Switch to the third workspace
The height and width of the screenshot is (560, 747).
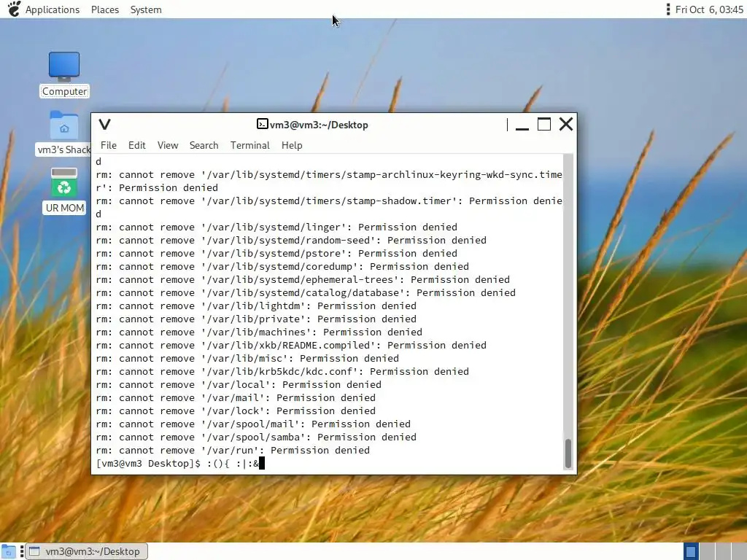pos(723,551)
